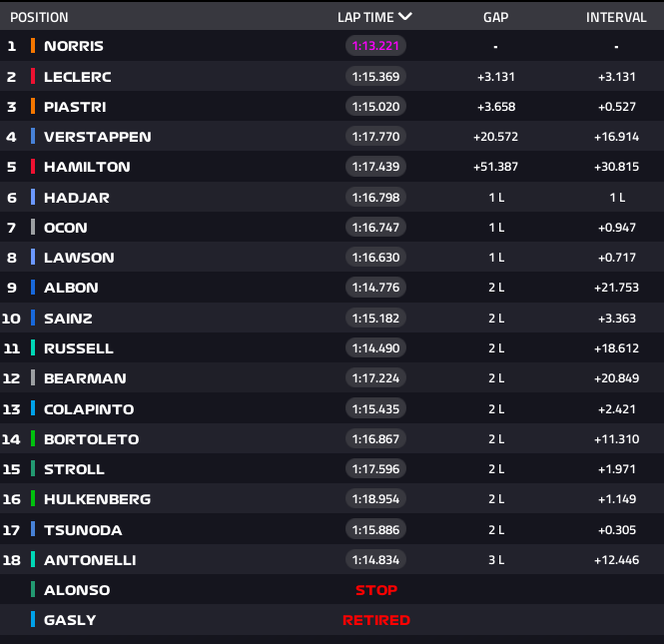
Task: Click Norris's orange team color bar
Action: point(33,46)
